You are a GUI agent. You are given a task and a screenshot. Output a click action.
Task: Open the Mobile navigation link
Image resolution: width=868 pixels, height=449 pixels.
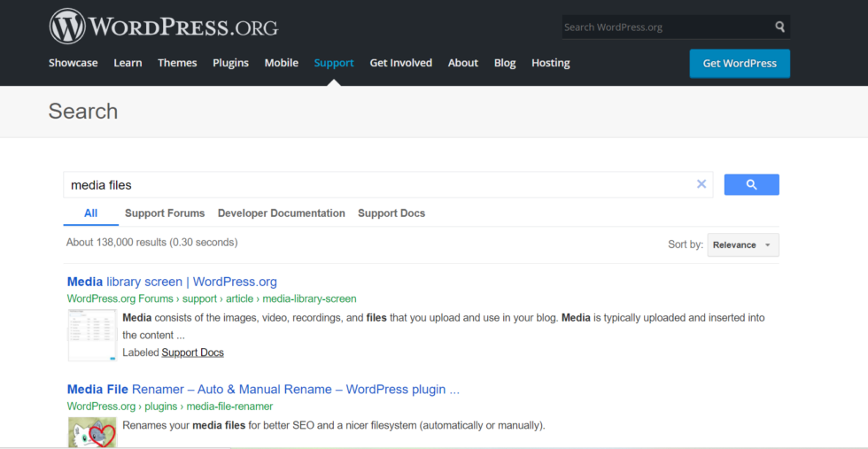click(x=282, y=63)
